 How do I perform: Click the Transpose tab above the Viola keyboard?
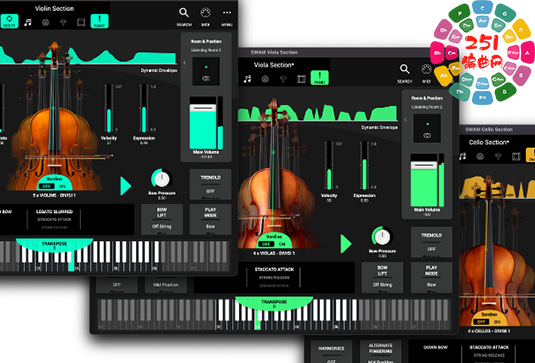tap(274, 303)
